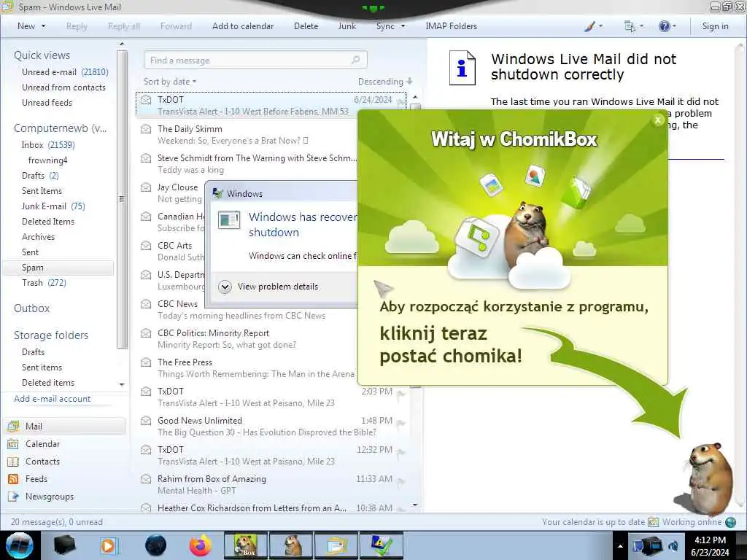The image size is (747, 560).
Task: Select Unread from contacts quick view
Action: (63, 87)
